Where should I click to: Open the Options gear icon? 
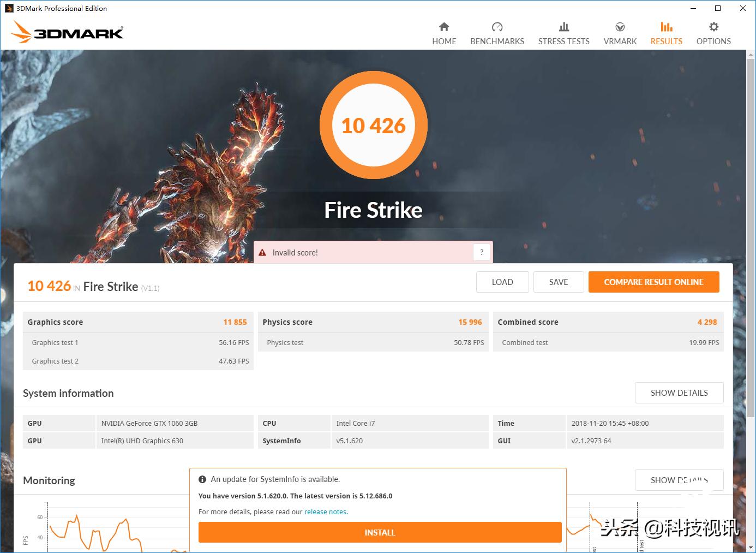(x=713, y=27)
